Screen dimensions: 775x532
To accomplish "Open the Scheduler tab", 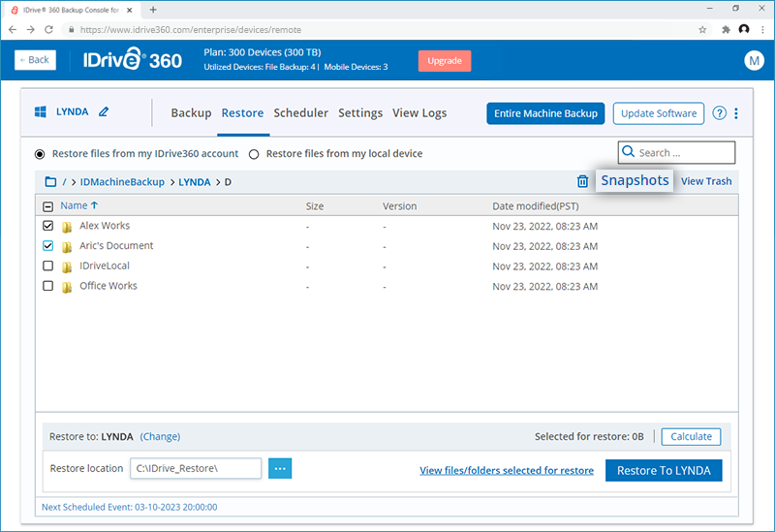I will 300,113.
